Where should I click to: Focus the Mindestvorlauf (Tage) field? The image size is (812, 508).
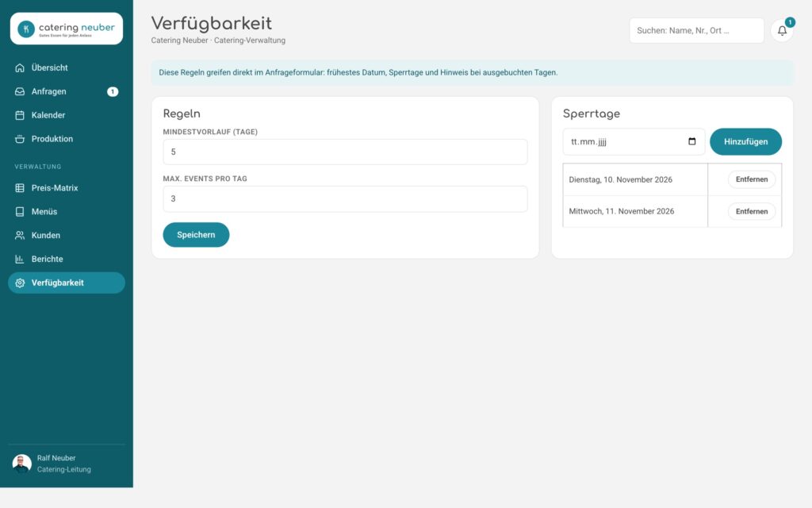tap(345, 152)
